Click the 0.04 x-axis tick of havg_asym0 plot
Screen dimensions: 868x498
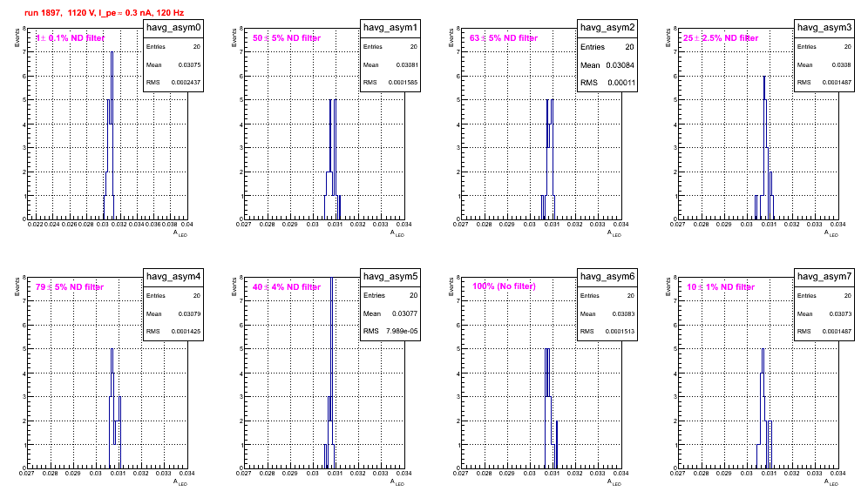tap(187, 225)
